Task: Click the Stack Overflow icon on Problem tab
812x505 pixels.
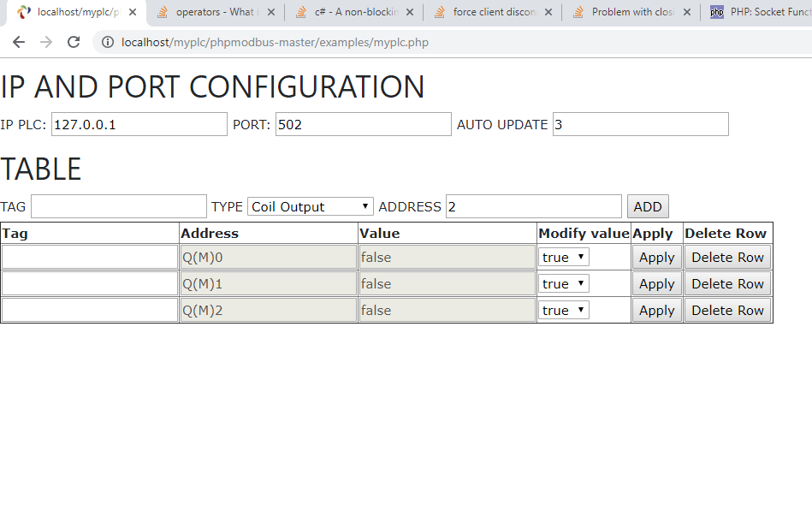Action: tap(579, 13)
